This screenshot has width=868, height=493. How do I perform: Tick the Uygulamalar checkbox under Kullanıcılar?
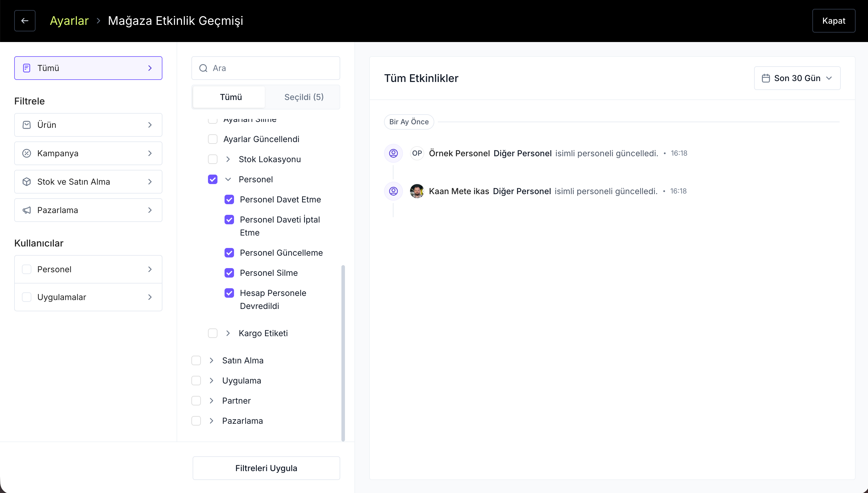(x=27, y=297)
